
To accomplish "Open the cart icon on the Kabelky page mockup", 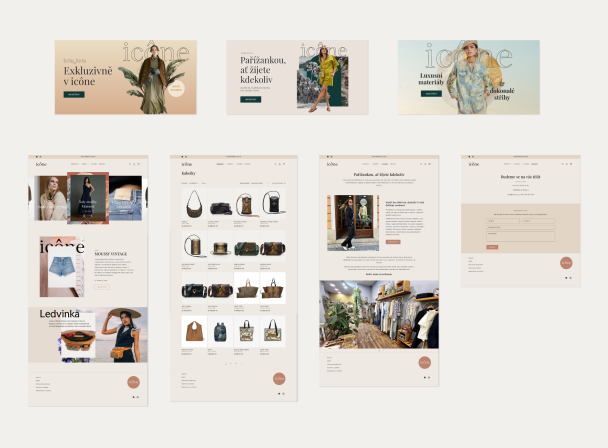I will point(284,164).
